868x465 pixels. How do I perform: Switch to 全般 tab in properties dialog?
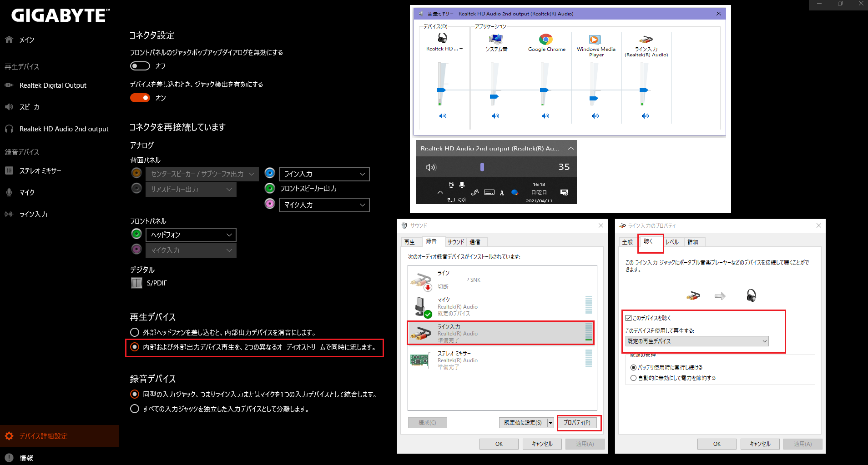(x=627, y=242)
